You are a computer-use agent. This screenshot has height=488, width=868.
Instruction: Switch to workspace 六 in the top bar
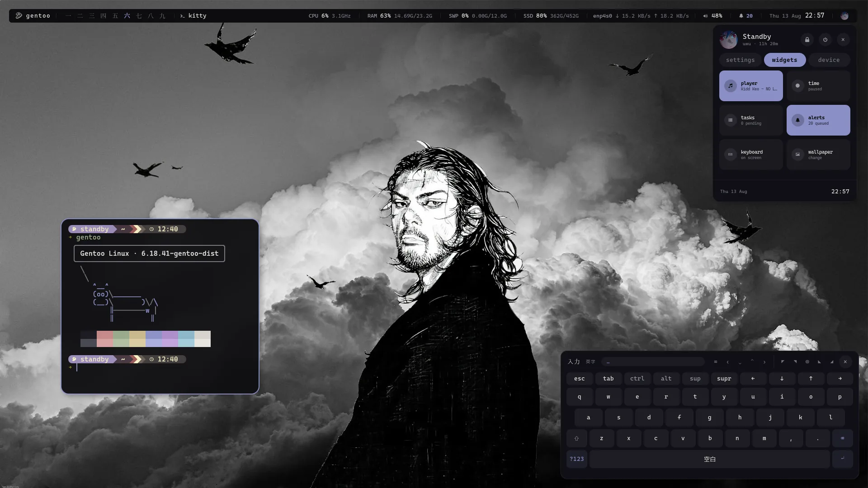127,16
